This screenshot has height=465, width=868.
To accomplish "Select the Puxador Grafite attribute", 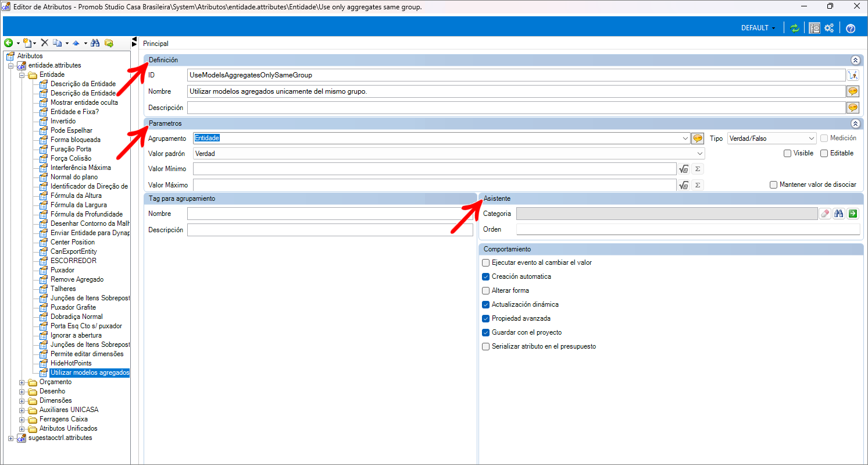I will (x=73, y=307).
